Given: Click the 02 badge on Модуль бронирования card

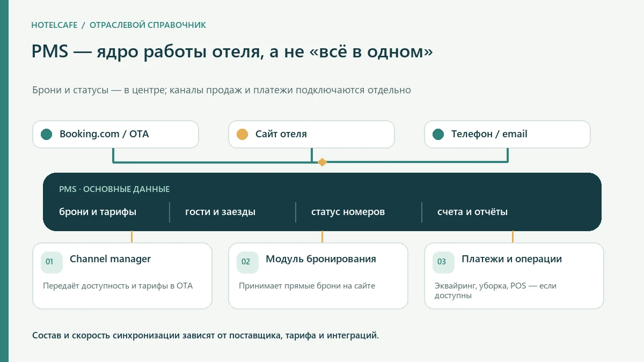Looking at the screenshot, I should click(x=248, y=262).
